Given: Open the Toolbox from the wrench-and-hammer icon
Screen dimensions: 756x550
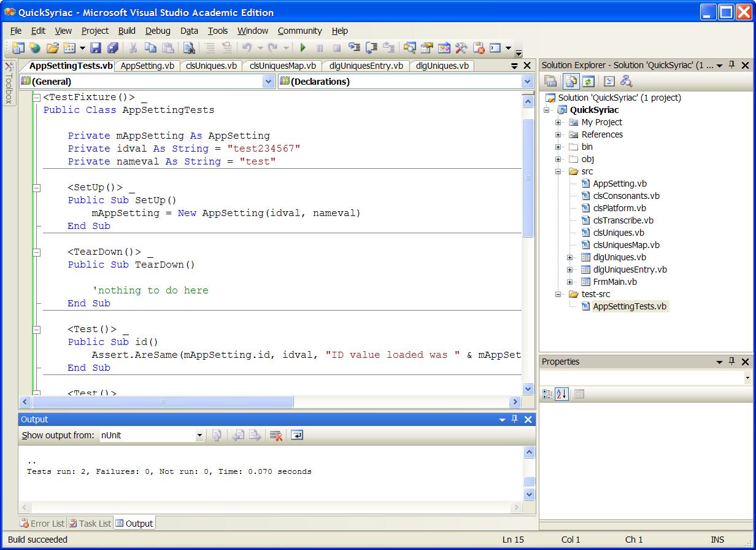Looking at the screenshot, I should click(461, 48).
